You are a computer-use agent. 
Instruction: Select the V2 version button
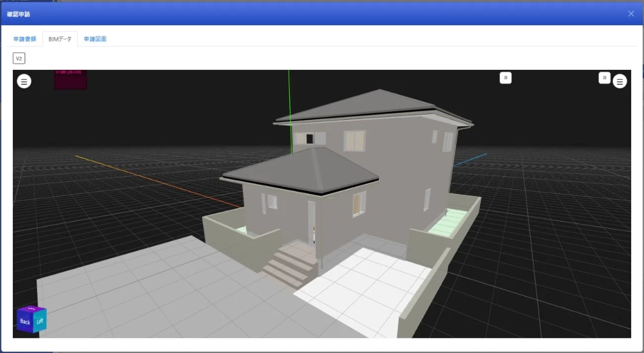point(19,58)
